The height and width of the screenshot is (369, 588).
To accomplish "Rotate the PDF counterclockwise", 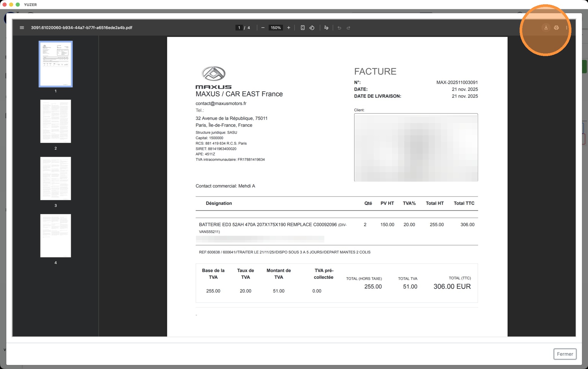I will (312, 28).
